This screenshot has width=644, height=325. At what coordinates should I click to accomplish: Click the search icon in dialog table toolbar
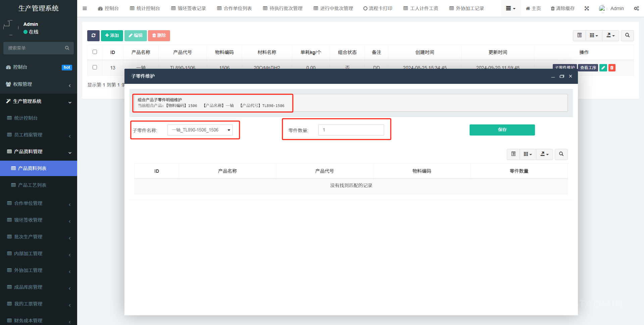tap(561, 154)
